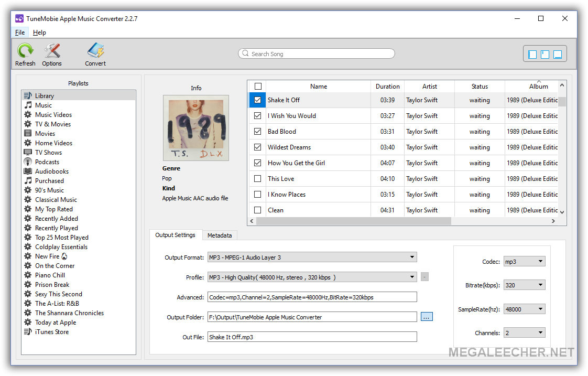Start conversion with the Convert icon

(95, 51)
